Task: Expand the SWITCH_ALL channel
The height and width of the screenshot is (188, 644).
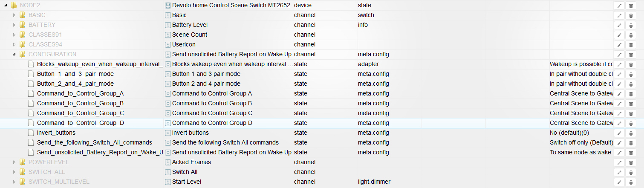Action: tap(14, 172)
